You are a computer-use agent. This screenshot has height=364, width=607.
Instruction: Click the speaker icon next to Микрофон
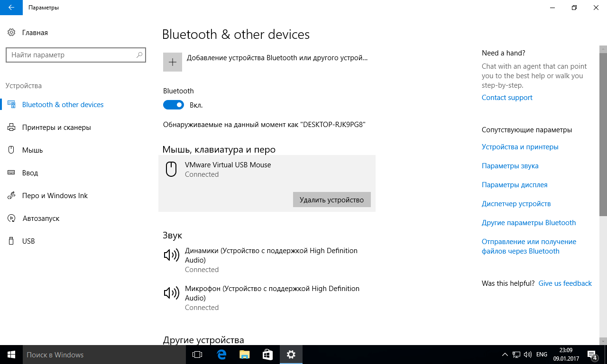coord(171,293)
